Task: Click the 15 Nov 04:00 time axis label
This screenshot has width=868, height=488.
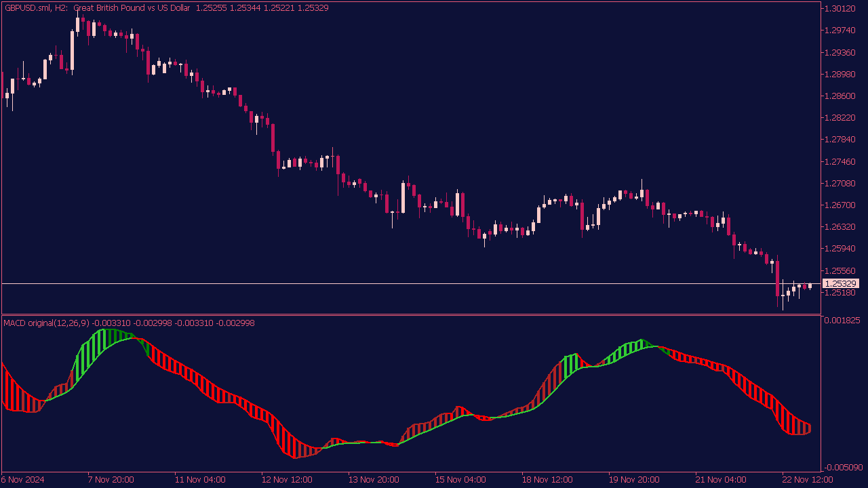Action: (x=460, y=479)
